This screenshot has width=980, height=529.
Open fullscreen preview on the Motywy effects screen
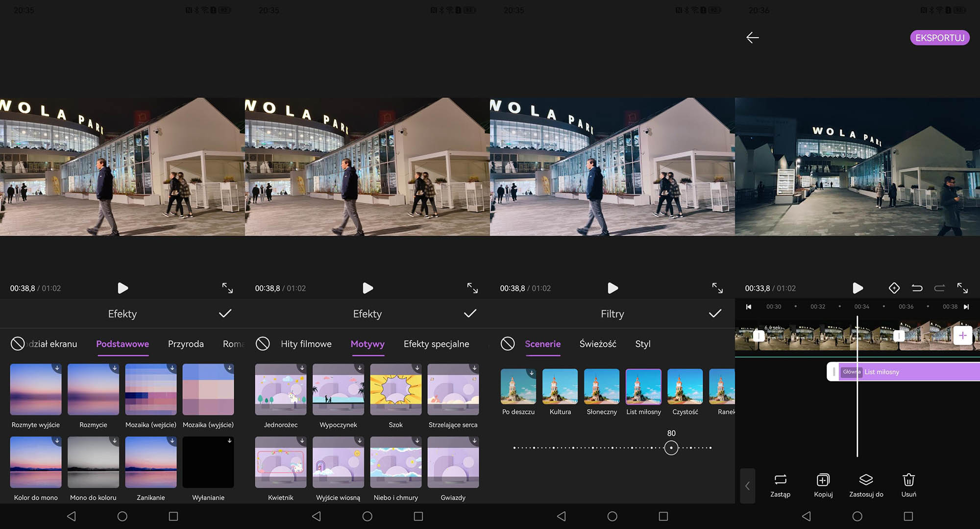472,288
